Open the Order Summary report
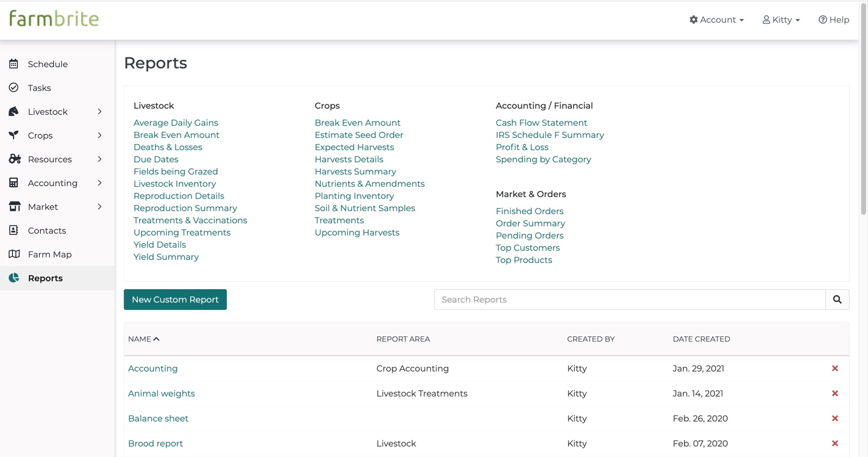This screenshot has width=868, height=457. pos(530,223)
